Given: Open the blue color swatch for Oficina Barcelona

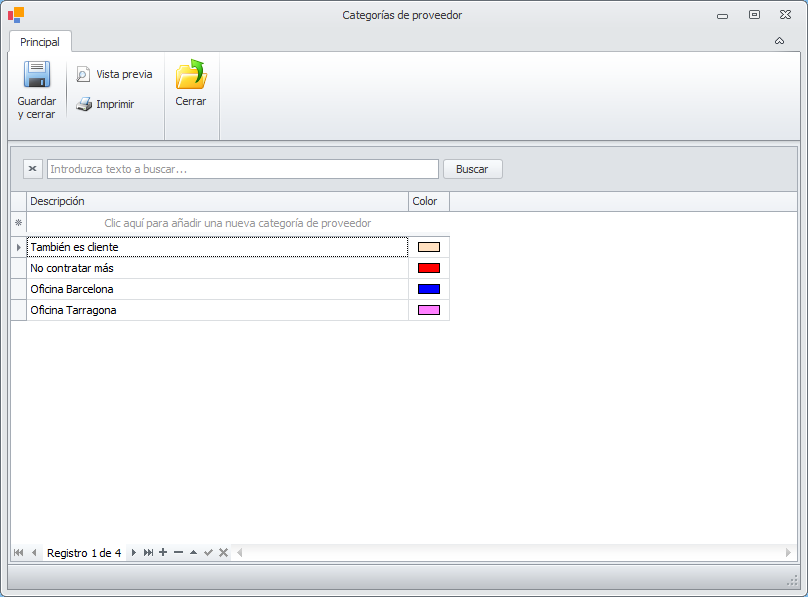Looking at the screenshot, I should 429,289.
